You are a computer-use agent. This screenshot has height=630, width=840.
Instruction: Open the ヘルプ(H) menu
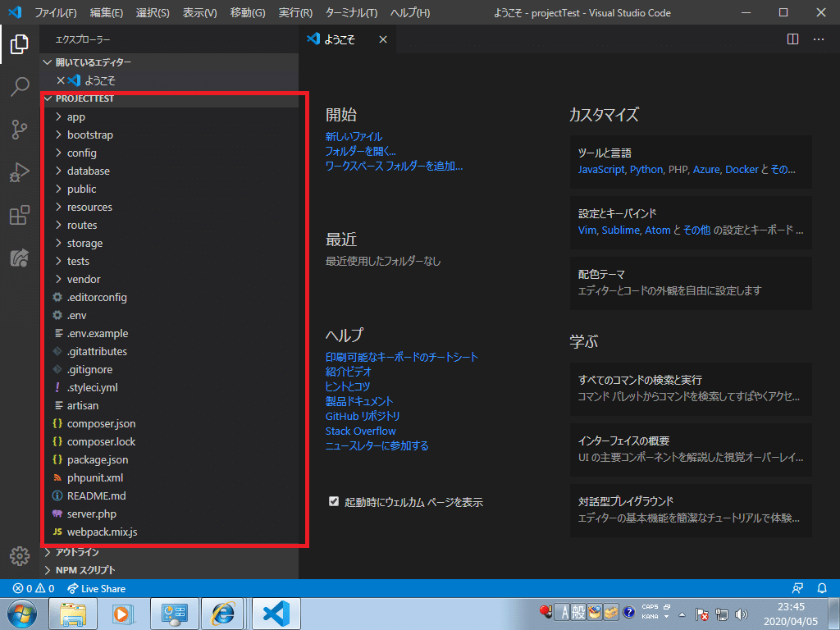(410, 12)
